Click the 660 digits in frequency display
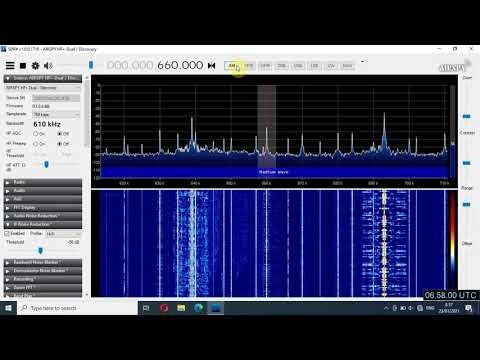This screenshot has height=360, width=480. coord(168,65)
